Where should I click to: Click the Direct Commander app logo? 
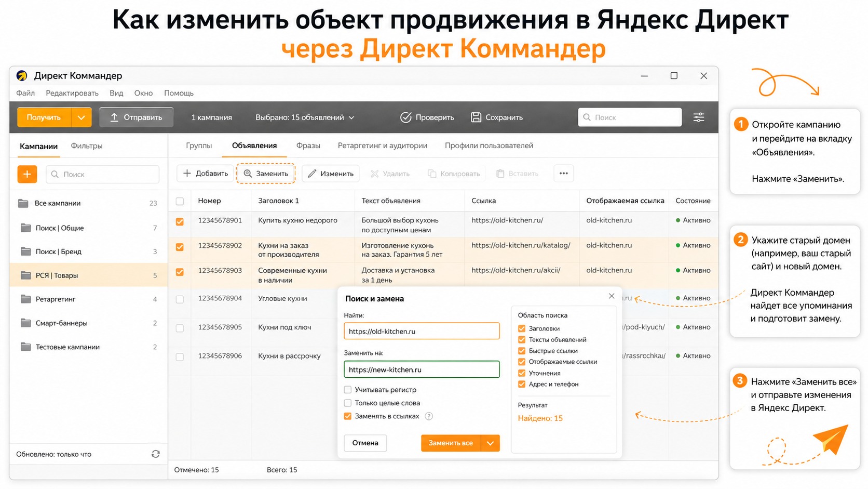pyautogui.click(x=22, y=76)
